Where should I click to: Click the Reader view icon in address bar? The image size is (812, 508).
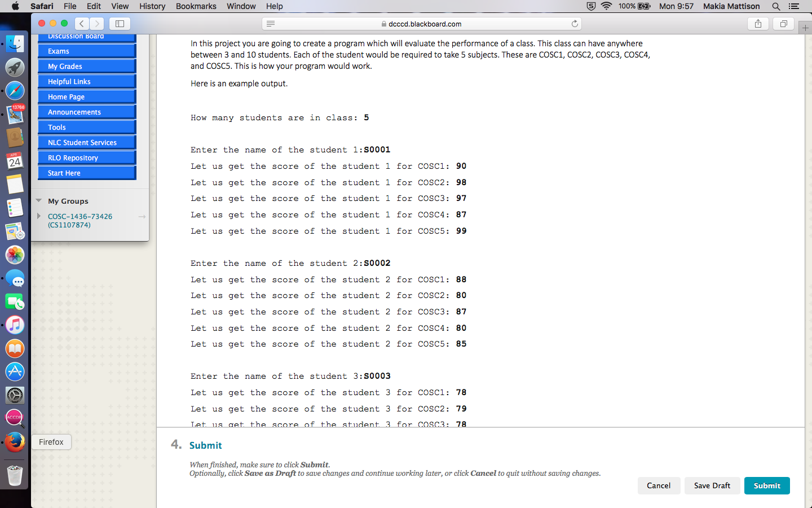coord(271,24)
